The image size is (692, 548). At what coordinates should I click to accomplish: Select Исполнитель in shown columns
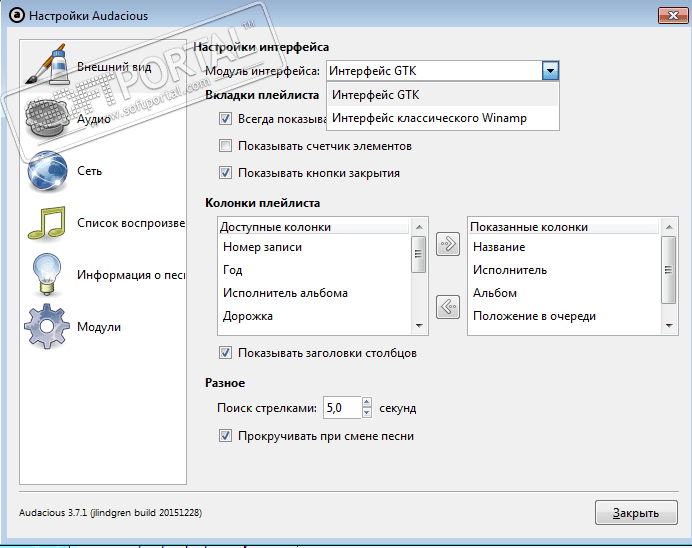coord(564,270)
